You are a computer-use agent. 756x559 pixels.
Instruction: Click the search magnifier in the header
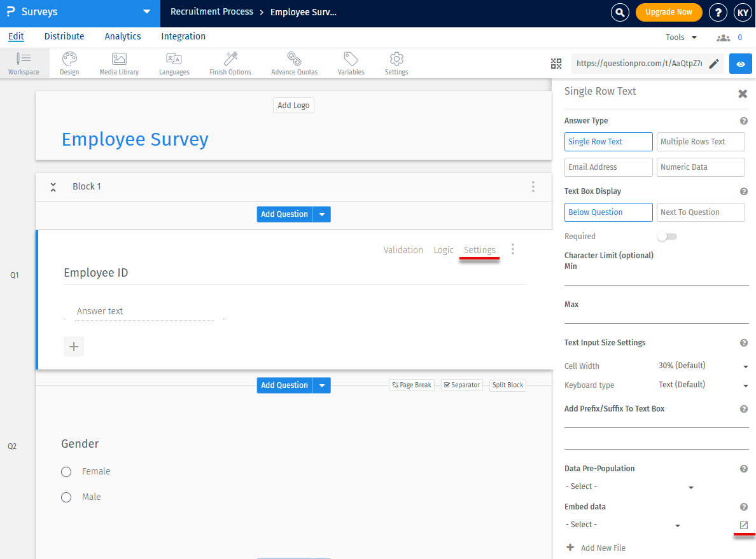coord(620,12)
